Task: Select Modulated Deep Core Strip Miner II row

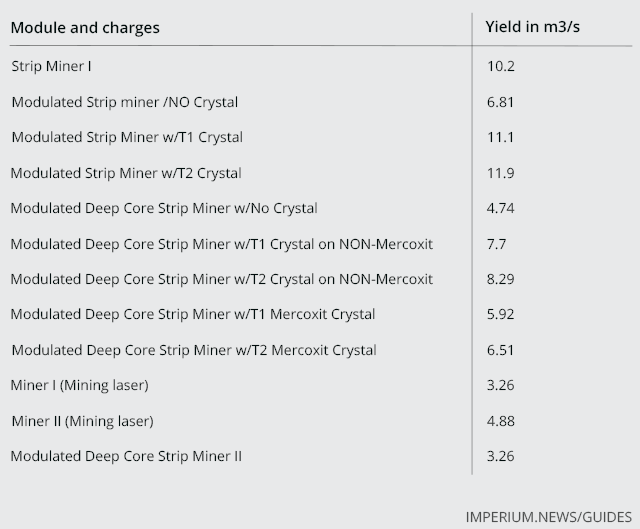Action: pyautogui.click(x=321, y=456)
